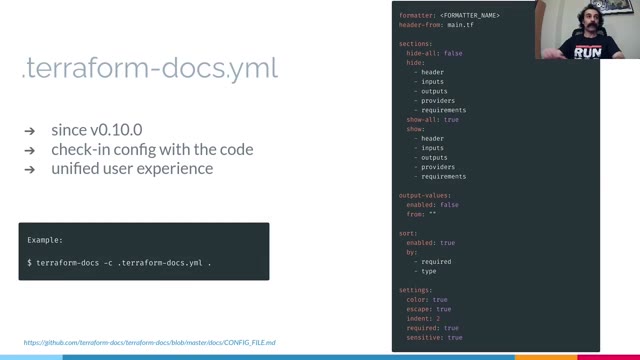
Task: Select the terraform-docs -c command line
Action: tap(119, 263)
